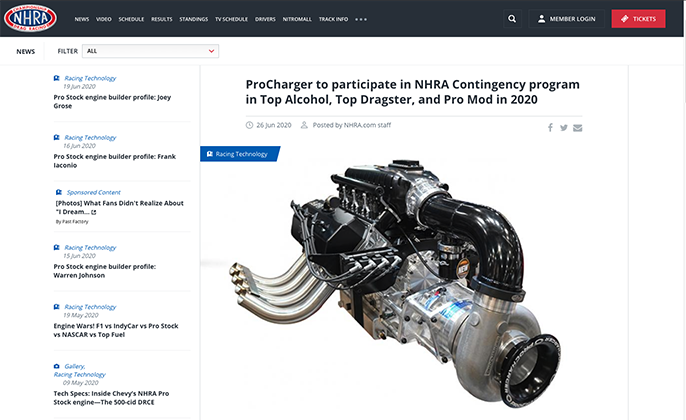Open sponsored "What Fans Didn't Realize" article
The width and height of the screenshot is (686, 420).
pyautogui.click(x=119, y=207)
